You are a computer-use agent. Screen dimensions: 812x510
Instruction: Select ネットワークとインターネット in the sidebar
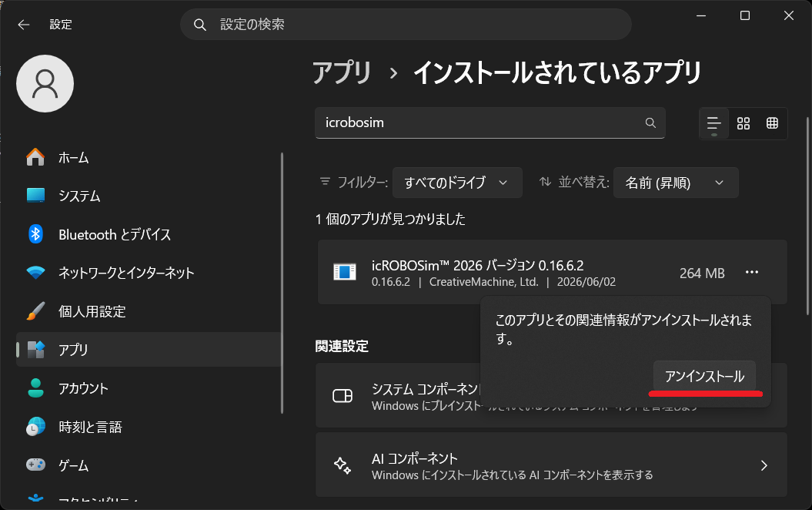point(148,273)
